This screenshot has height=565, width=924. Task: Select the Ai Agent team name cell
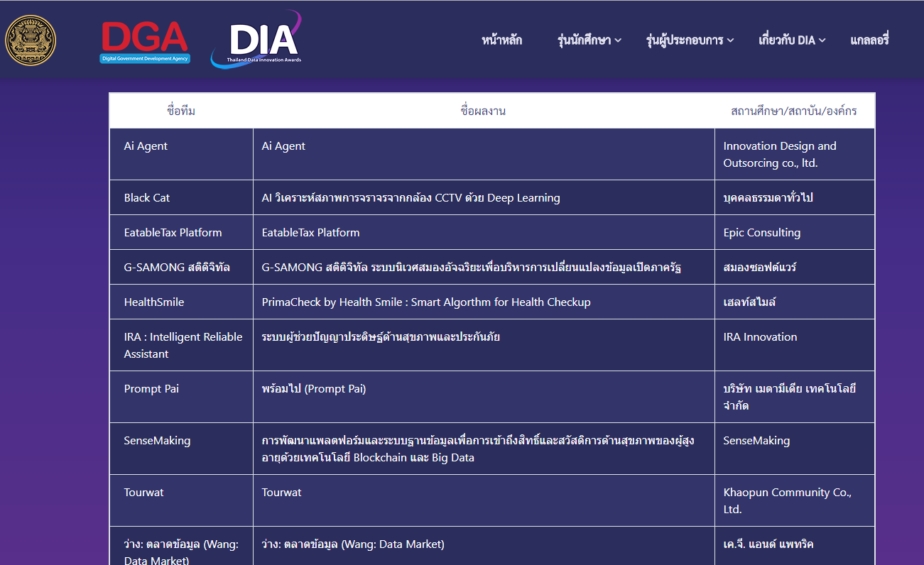pyautogui.click(x=181, y=154)
